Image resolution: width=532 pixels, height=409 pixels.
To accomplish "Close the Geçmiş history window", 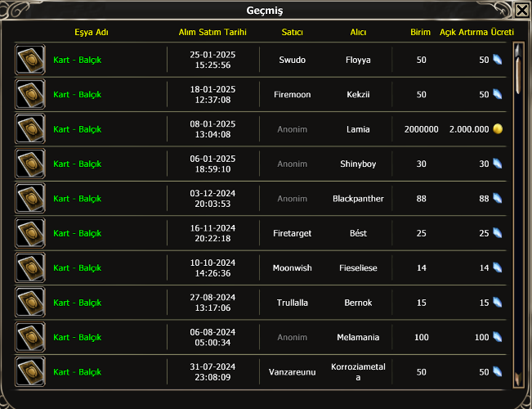I will pos(521,10).
